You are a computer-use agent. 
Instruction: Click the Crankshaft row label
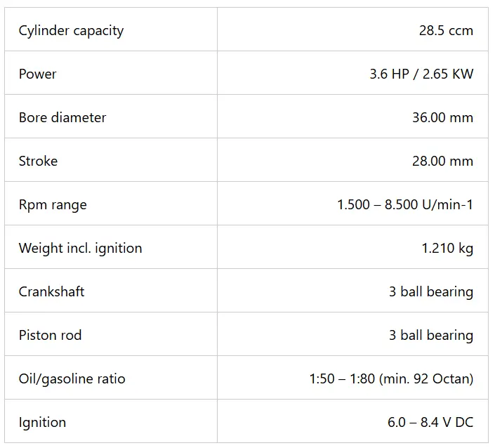point(51,291)
